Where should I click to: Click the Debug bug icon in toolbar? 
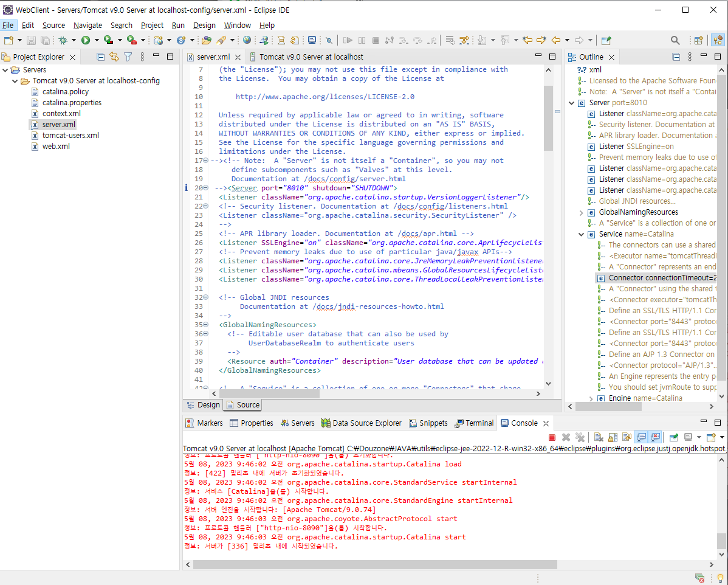(63, 40)
